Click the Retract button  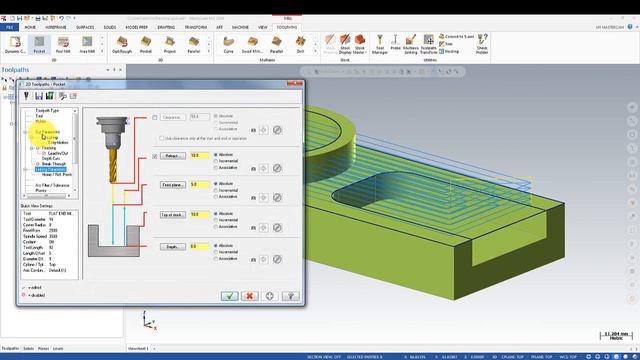(x=173, y=156)
